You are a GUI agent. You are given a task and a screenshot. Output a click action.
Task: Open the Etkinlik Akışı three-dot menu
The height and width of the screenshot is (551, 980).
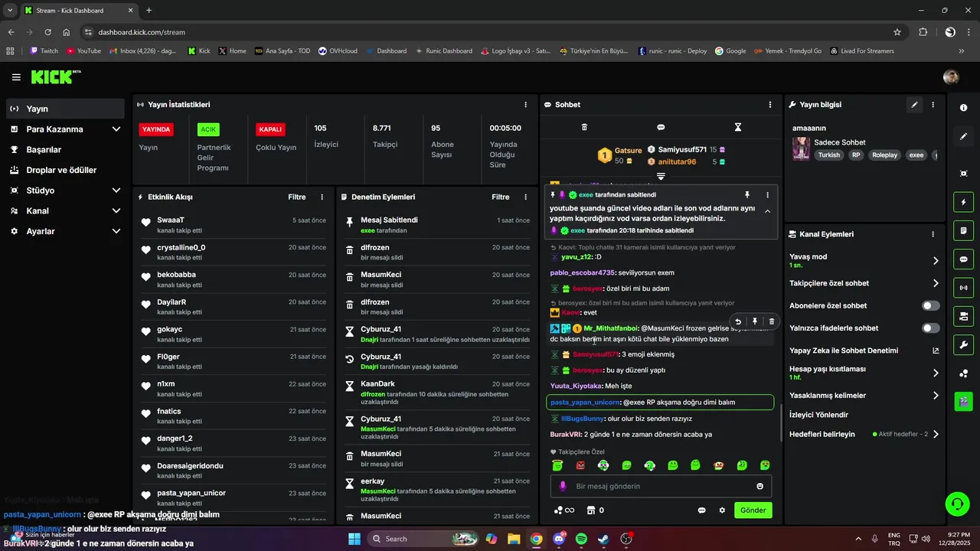[x=322, y=197]
